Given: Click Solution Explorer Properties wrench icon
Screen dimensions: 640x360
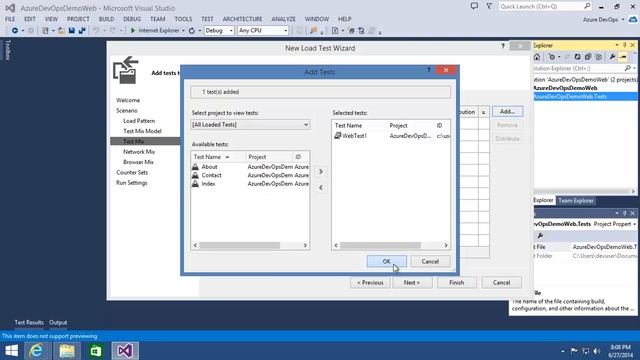Looking at the screenshot, I should click(612, 57).
